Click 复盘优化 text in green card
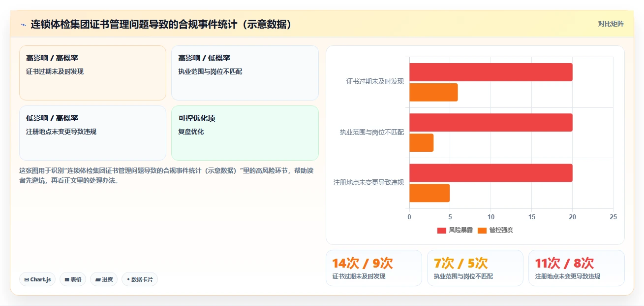Image resolution: width=644 pixels, height=306 pixels. [x=191, y=132]
